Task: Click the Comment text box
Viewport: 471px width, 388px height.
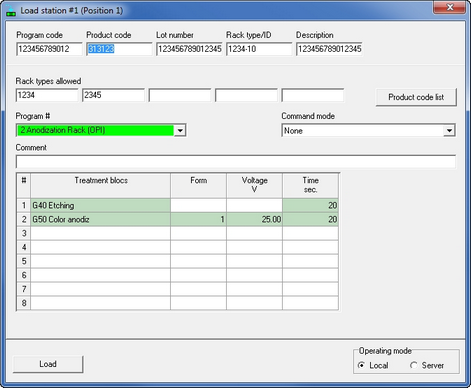Action: coord(236,162)
